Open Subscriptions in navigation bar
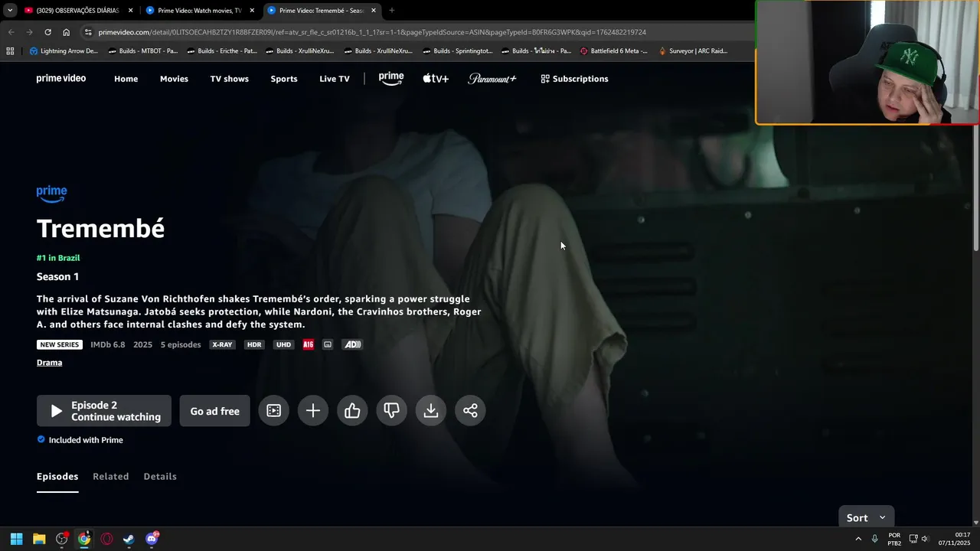The image size is (980, 551). [574, 79]
